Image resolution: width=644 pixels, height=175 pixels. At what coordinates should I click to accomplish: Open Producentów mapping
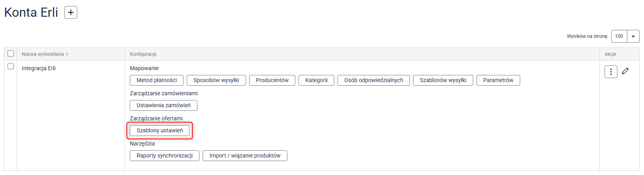point(272,80)
